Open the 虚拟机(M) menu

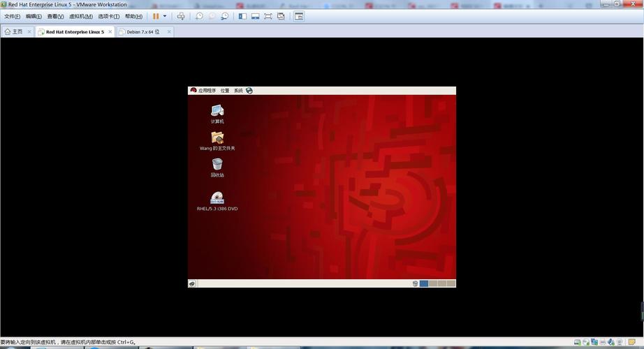click(81, 17)
